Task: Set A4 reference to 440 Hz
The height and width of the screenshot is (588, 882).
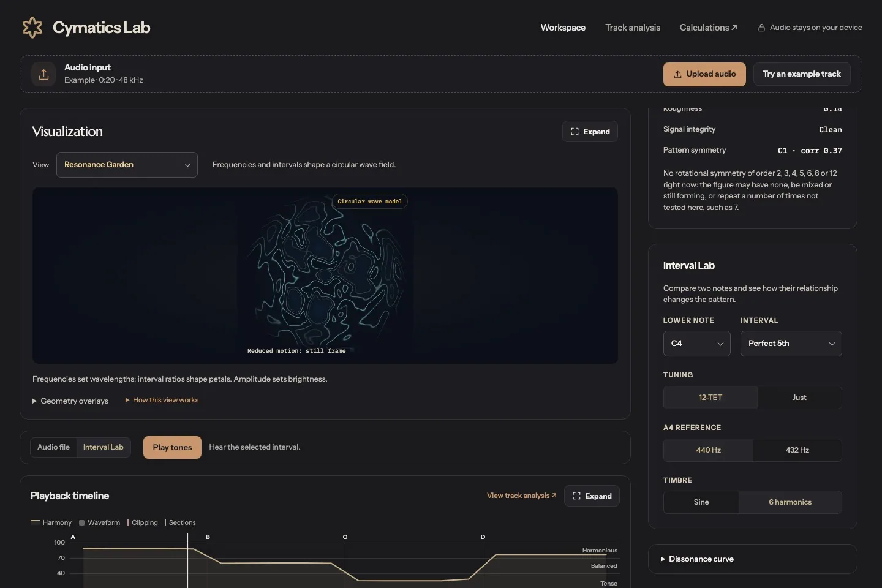Action: 709,450
